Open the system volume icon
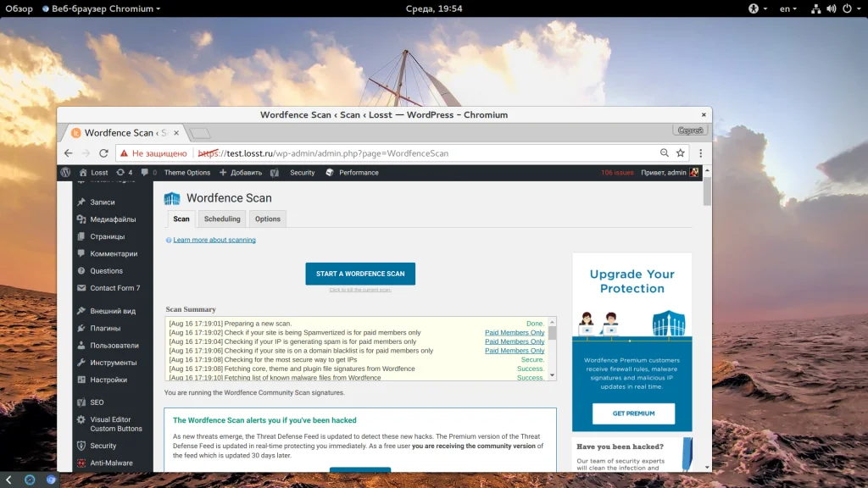 point(831,8)
